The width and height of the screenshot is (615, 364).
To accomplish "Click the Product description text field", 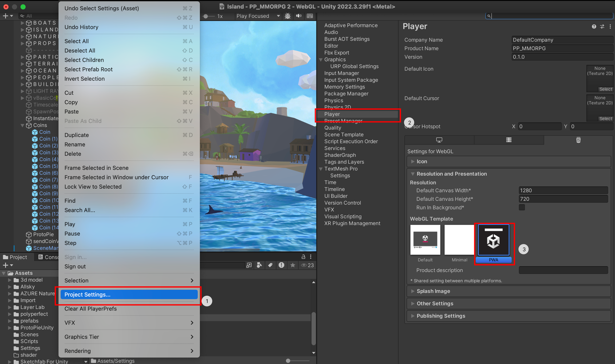I will (x=563, y=270).
